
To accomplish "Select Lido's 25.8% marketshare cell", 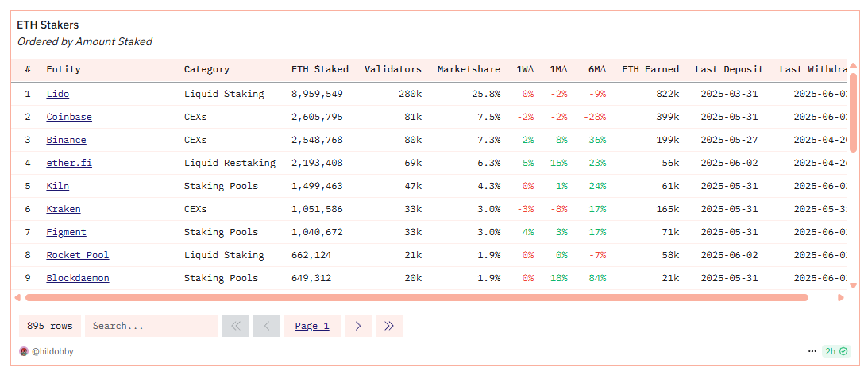I will (487, 95).
